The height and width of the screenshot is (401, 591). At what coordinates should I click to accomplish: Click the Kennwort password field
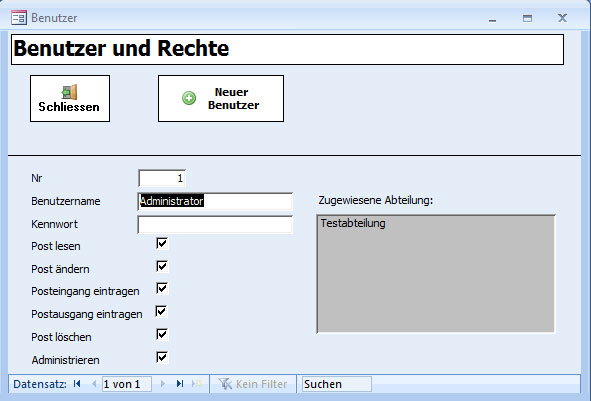tap(215, 225)
